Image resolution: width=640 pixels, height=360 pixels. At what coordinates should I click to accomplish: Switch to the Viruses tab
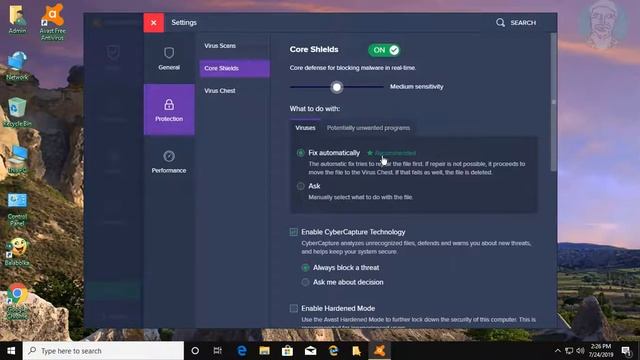click(x=305, y=128)
